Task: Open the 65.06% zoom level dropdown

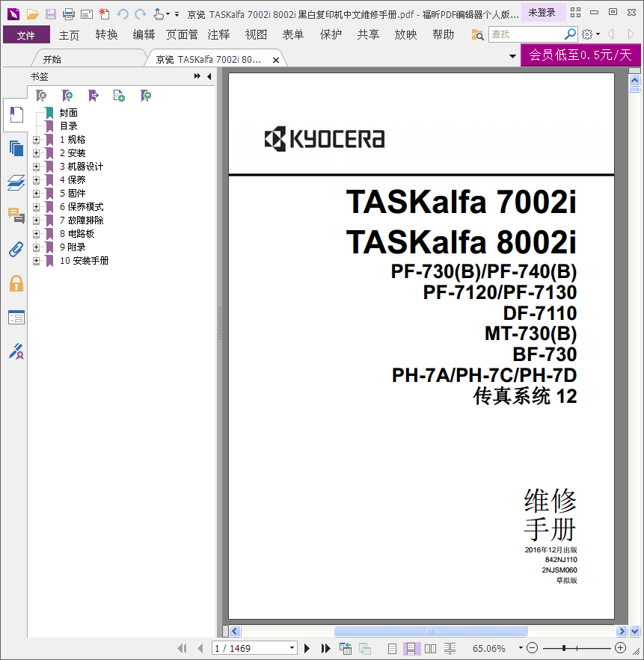Action: [x=521, y=648]
